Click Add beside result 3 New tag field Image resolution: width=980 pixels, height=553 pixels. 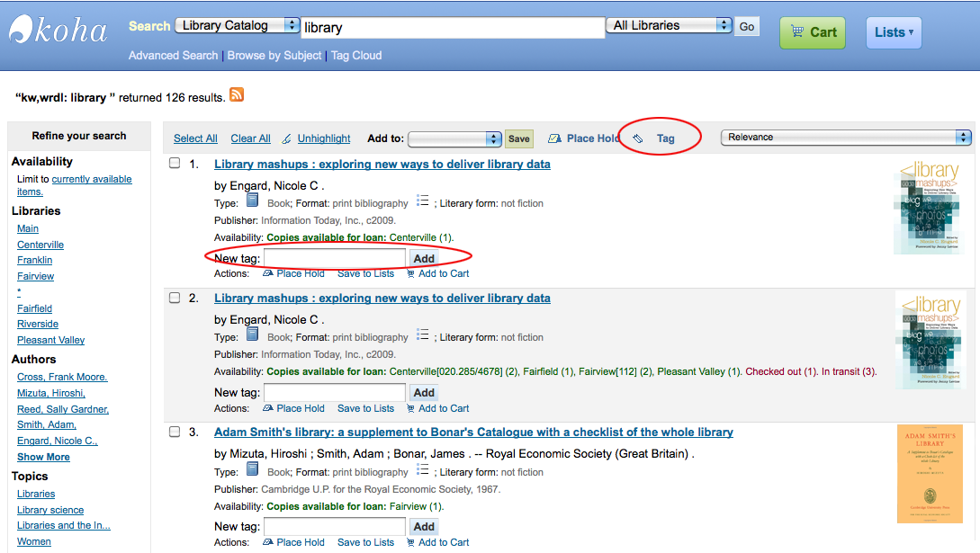tap(424, 527)
